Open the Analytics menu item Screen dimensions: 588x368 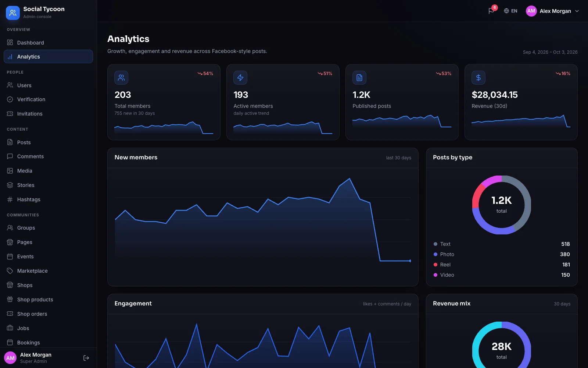[x=48, y=57]
